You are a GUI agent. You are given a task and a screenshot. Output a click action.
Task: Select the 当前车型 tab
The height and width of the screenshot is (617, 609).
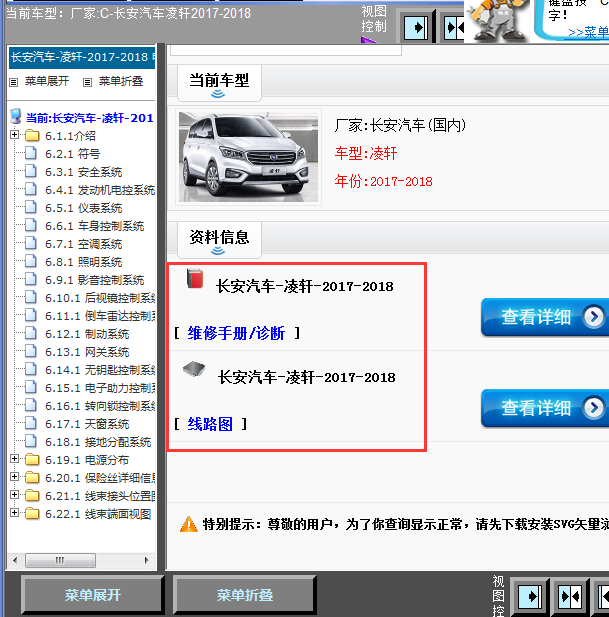pos(219,83)
